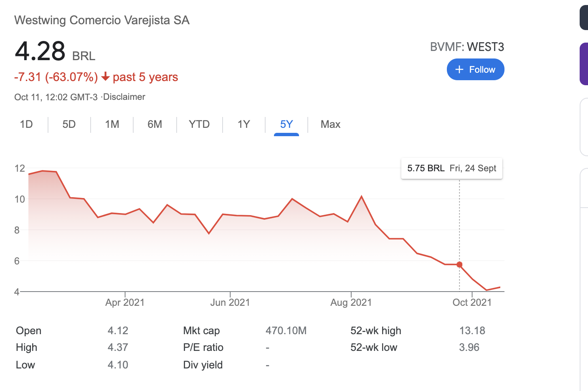Select the 5Y time range tab
This screenshot has height=391, width=588.
[x=286, y=124]
